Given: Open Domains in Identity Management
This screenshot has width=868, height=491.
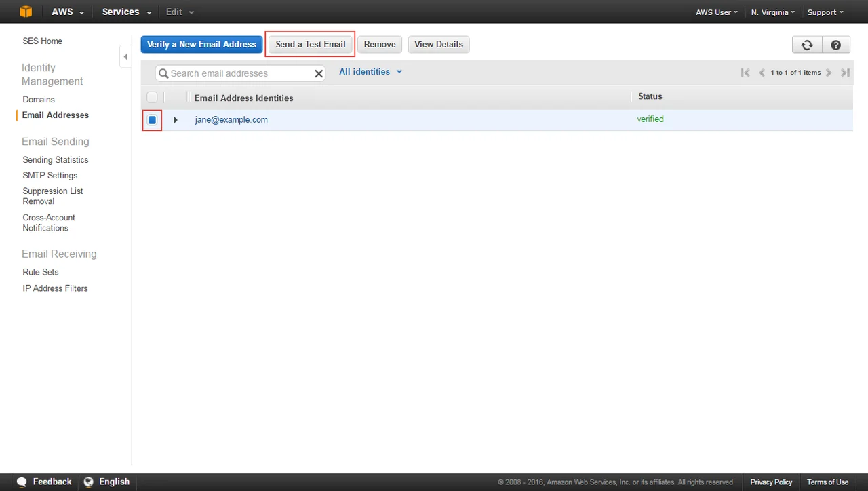Looking at the screenshot, I should [39, 100].
